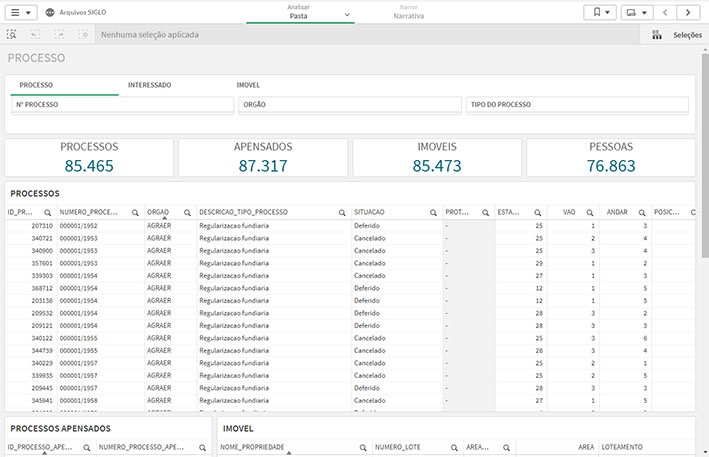
Task: Search in ID_PR... column
Action: point(47,212)
